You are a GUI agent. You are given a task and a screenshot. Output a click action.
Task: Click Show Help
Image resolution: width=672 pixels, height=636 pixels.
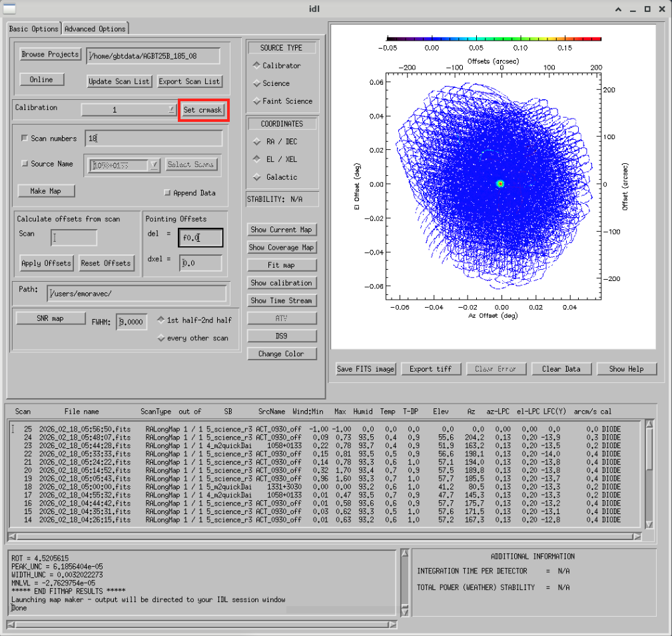click(627, 369)
